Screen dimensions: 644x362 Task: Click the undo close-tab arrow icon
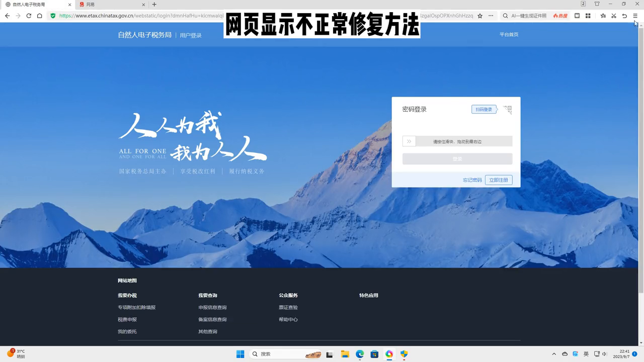[x=624, y=16]
